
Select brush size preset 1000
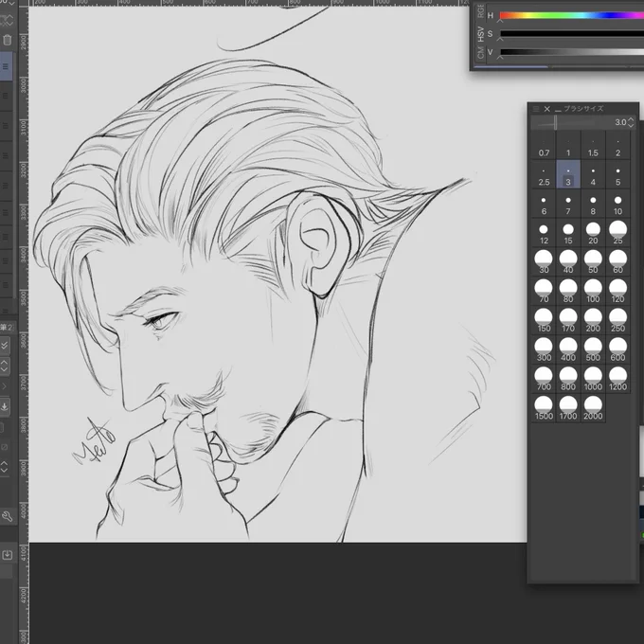pyautogui.click(x=593, y=379)
